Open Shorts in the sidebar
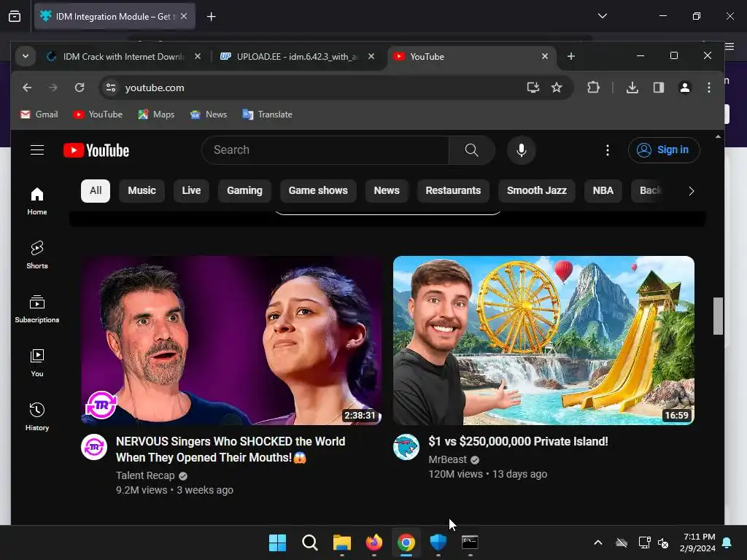 click(37, 254)
